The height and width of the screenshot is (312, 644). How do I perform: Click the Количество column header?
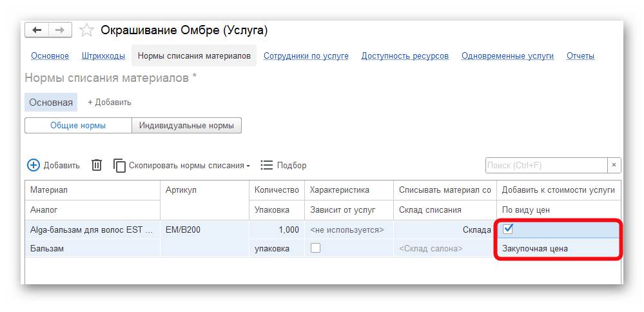[277, 190]
